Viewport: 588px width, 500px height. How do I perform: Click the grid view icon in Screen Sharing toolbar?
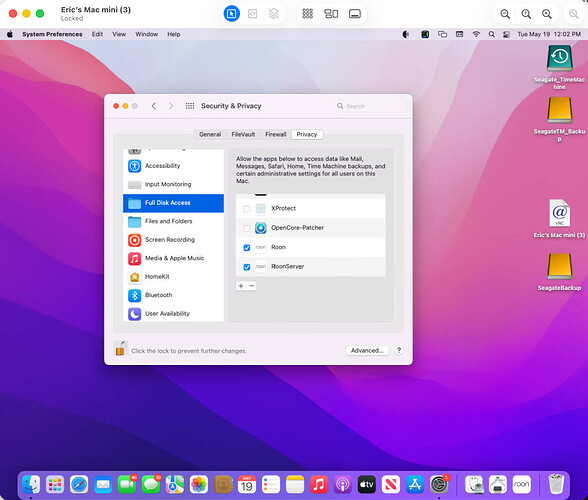click(308, 14)
